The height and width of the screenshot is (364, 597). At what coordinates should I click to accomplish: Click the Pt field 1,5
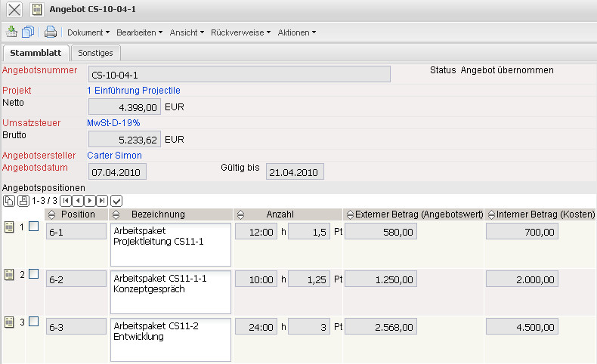309,231
